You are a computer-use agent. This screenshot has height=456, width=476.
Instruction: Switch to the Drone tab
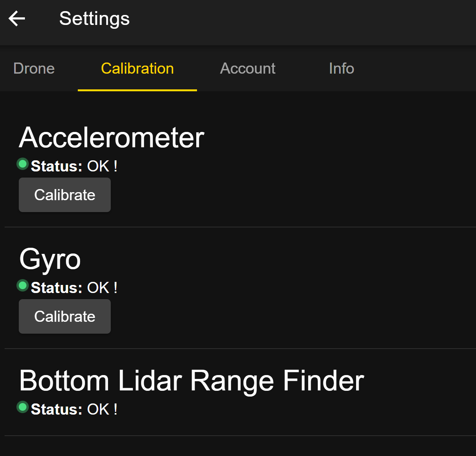click(34, 69)
